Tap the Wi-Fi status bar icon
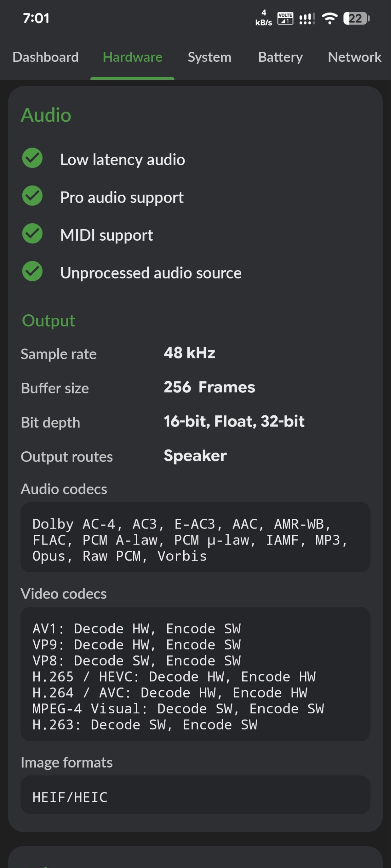The image size is (391, 868). click(x=330, y=18)
